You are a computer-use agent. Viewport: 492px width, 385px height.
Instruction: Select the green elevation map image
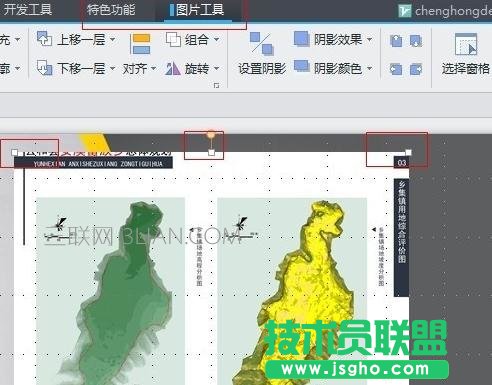(110, 291)
